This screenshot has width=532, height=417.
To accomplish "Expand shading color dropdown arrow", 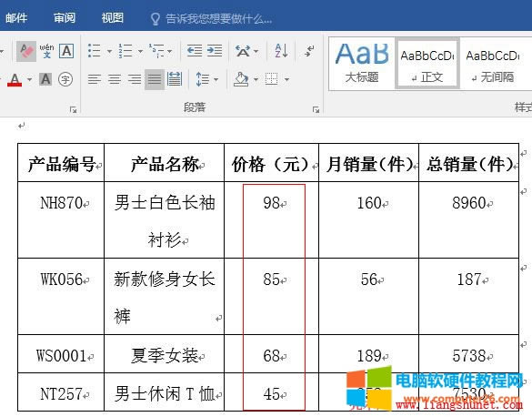I will coord(256,80).
